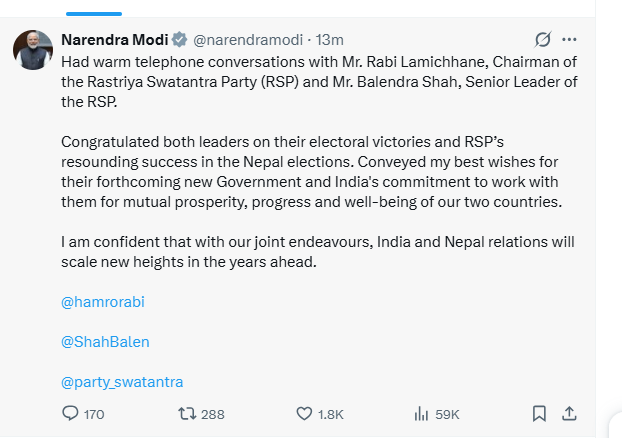The height and width of the screenshot is (438, 622).
Task: Repost the tweet using the arrows icon
Action: pyautogui.click(x=186, y=413)
